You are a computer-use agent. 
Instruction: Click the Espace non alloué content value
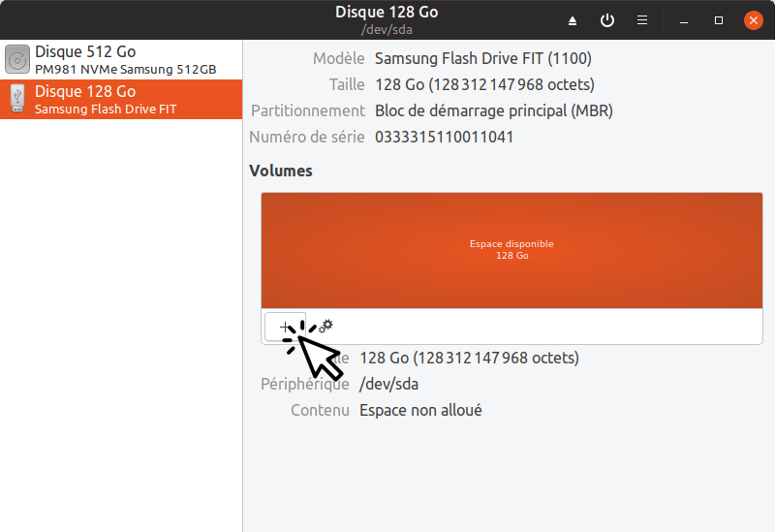tap(420, 410)
